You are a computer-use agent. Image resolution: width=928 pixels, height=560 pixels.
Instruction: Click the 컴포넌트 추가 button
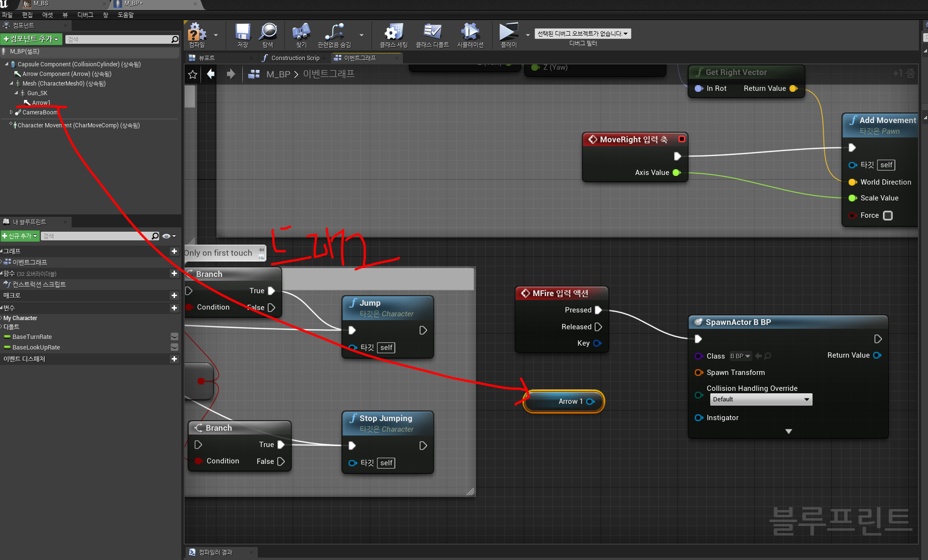(x=31, y=39)
